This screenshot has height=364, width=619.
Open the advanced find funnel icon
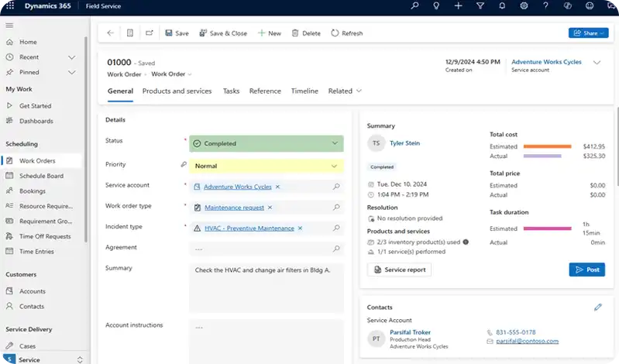pyautogui.click(x=480, y=6)
